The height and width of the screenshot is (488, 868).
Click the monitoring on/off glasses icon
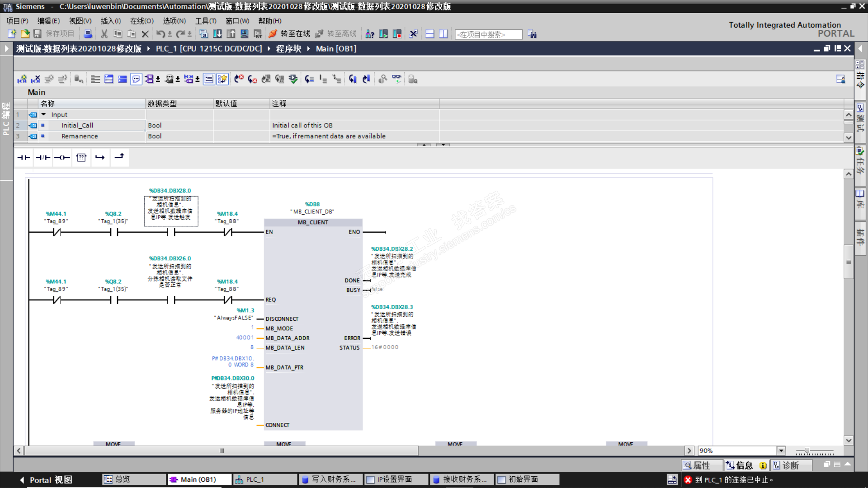(x=396, y=79)
